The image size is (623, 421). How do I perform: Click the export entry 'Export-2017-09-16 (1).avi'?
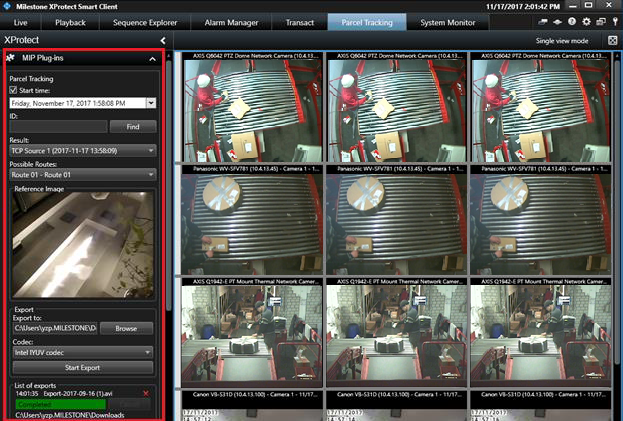coord(78,394)
